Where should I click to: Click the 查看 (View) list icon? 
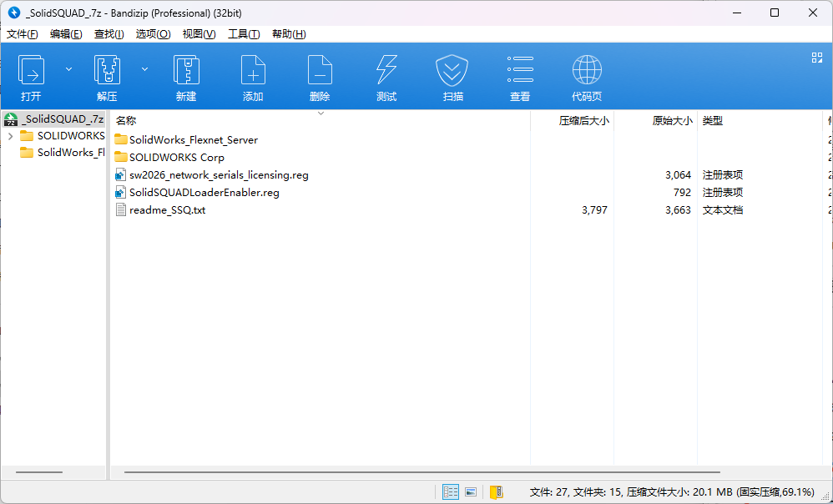(520, 71)
